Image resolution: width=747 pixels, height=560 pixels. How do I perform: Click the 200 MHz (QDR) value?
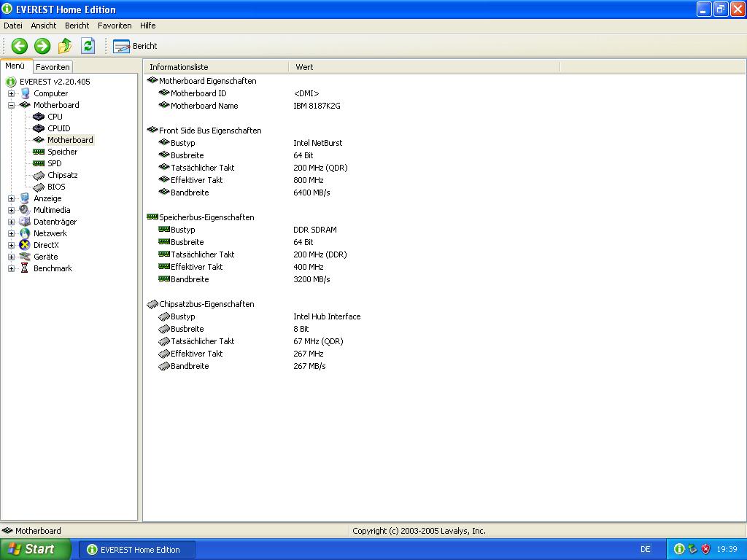click(x=321, y=168)
